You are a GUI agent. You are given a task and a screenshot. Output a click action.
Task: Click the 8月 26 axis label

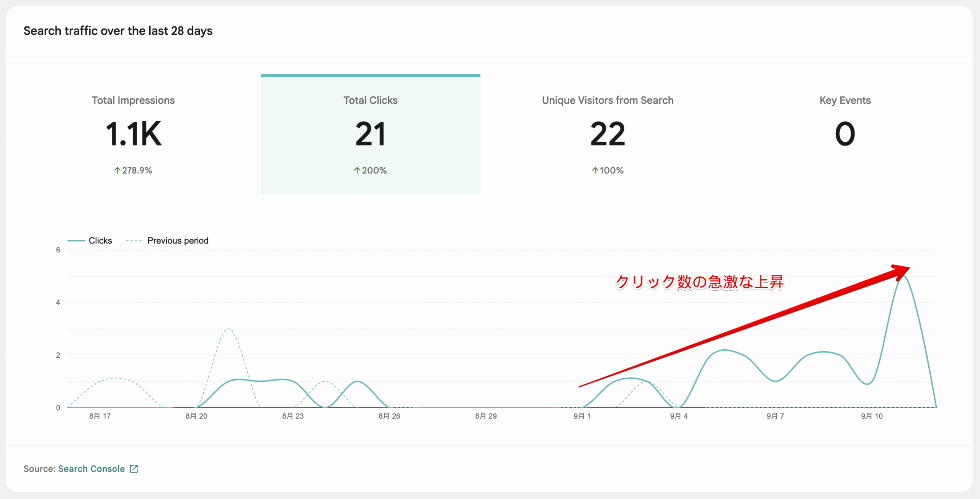(389, 416)
